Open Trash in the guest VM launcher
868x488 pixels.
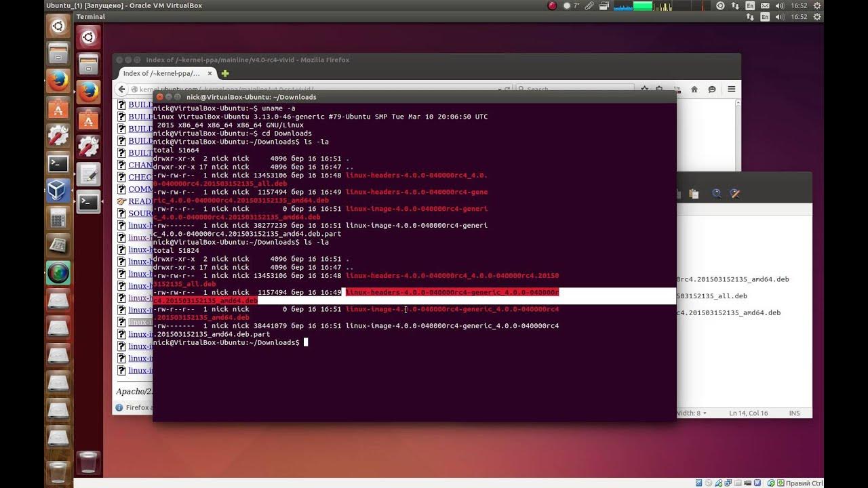click(x=88, y=464)
